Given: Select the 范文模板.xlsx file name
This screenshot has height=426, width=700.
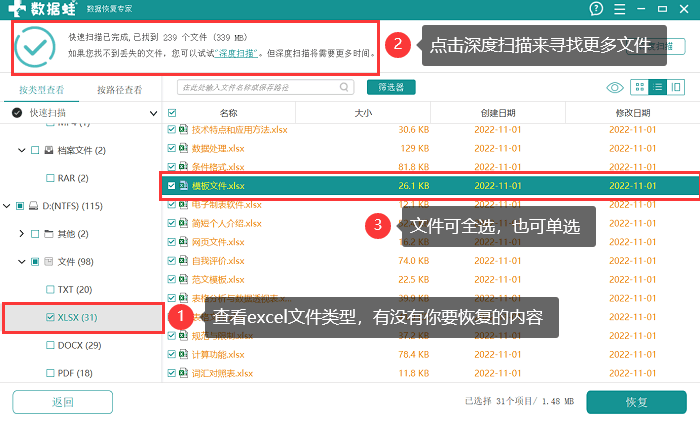Looking at the screenshot, I should [218, 280].
